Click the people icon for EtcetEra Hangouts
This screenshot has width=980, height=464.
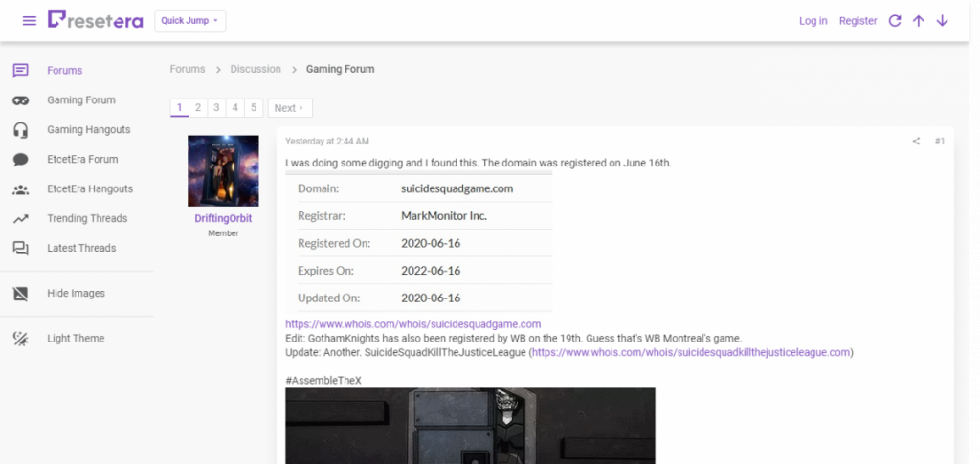(x=21, y=189)
